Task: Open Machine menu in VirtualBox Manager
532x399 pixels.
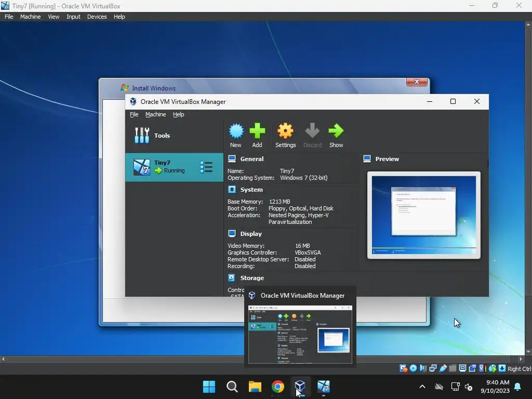Action: [156, 114]
